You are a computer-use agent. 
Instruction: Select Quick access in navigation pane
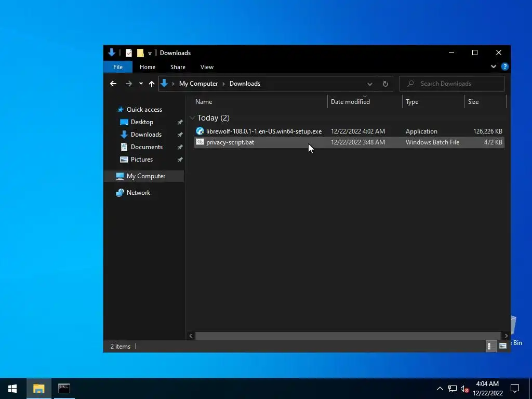point(144,110)
